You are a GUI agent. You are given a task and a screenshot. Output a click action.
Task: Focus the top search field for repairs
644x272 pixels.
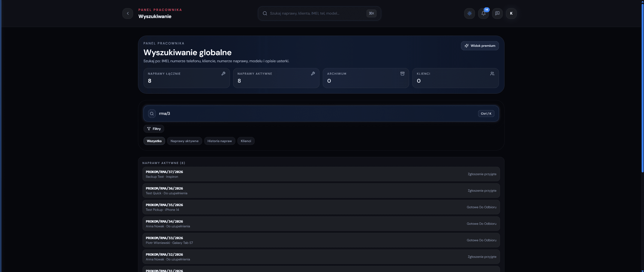click(319, 13)
